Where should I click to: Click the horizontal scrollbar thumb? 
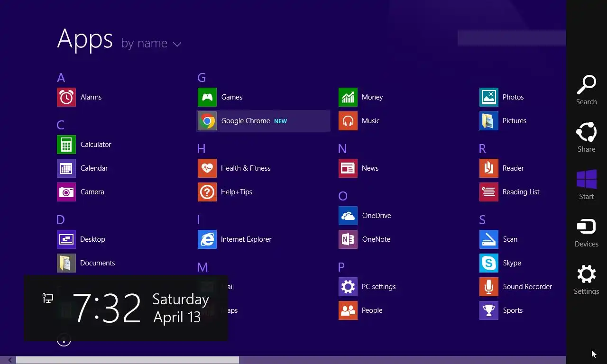point(128,360)
